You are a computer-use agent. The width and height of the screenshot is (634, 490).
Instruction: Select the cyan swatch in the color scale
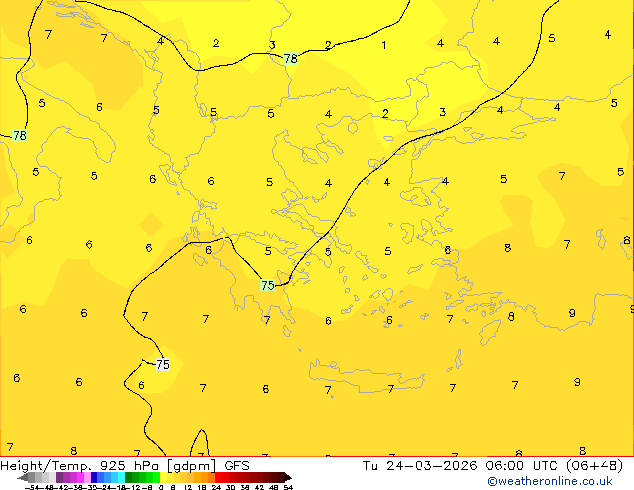(x=121, y=477)
